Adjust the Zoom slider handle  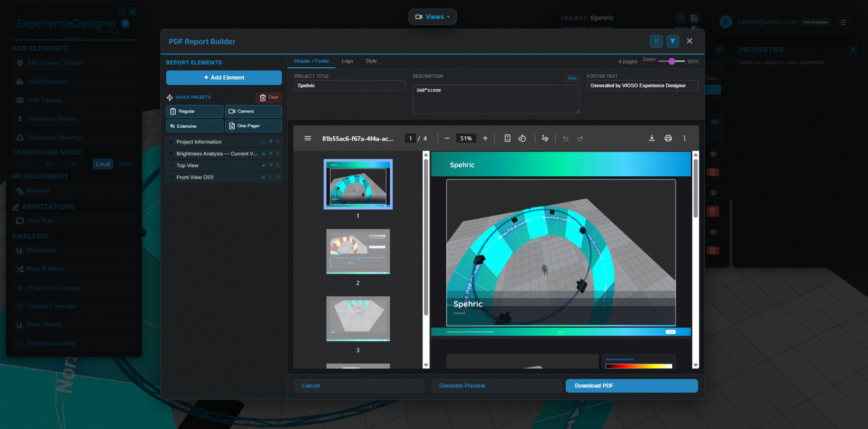(x=671, y=61)
